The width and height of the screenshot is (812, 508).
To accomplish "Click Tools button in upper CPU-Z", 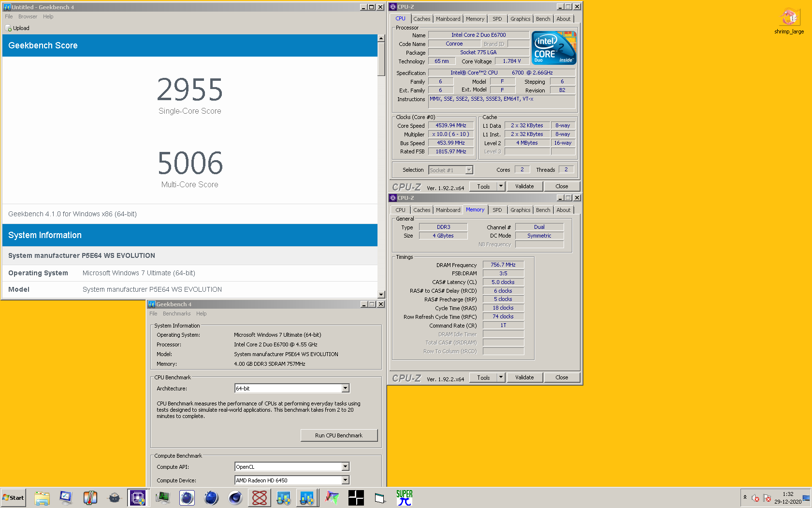I will point(483,186).
